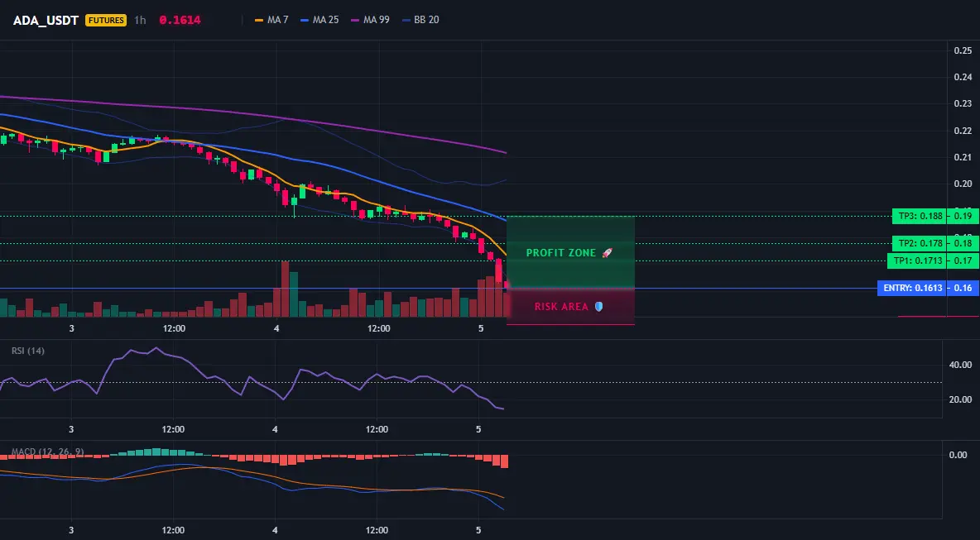The width and height of the screenshot is (980, 540).
Task: Click the TP3: 0.188 price label
Action: pos(919,217)
